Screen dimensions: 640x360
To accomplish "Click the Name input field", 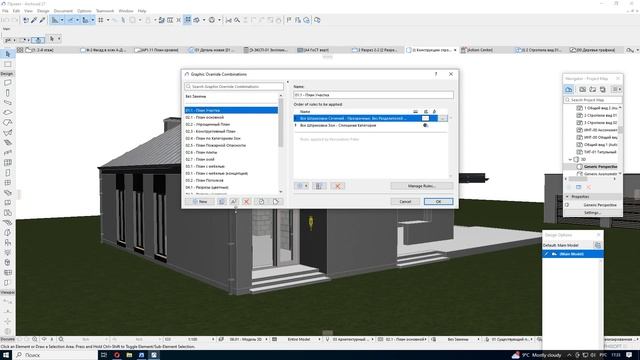I will (373, 95).
